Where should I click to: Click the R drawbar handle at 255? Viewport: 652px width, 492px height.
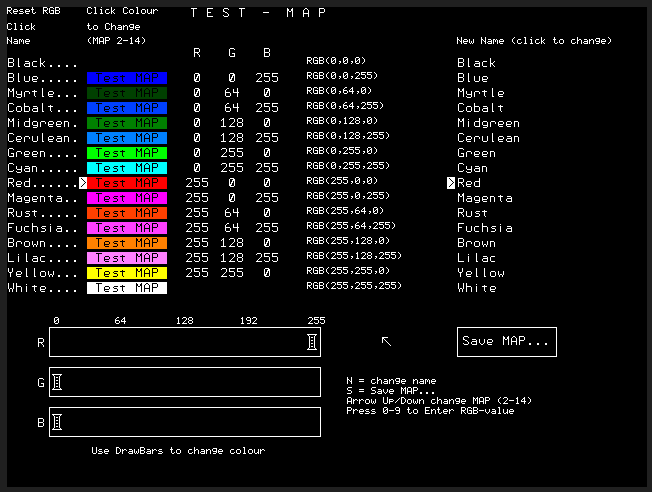point(313,342)
